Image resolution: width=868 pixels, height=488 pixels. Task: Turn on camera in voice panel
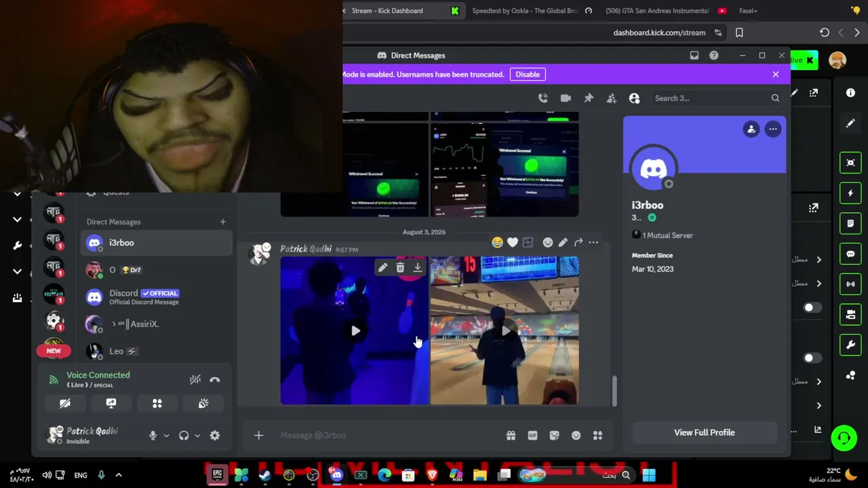click(x=65, y=403)
